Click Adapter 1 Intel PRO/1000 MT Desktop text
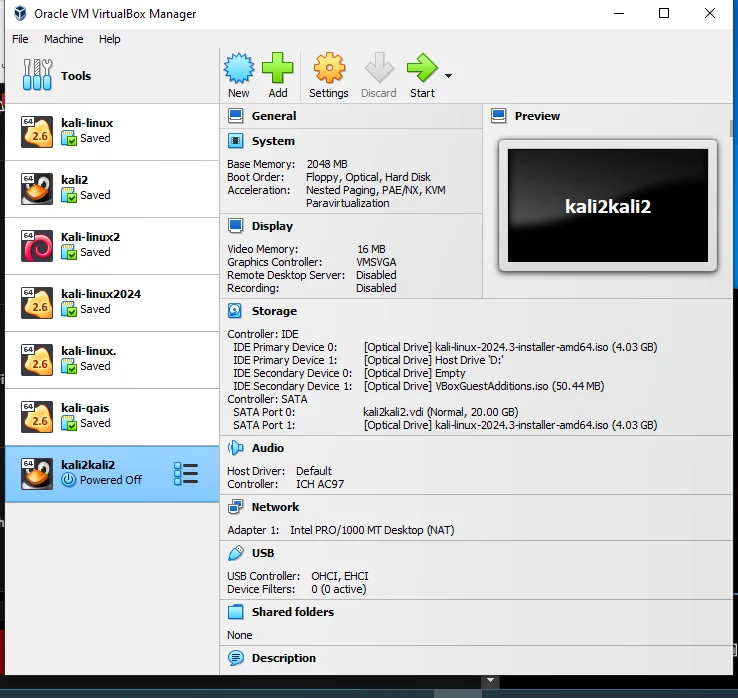This screenshot has height=698, width=738. tap(372, 530)
